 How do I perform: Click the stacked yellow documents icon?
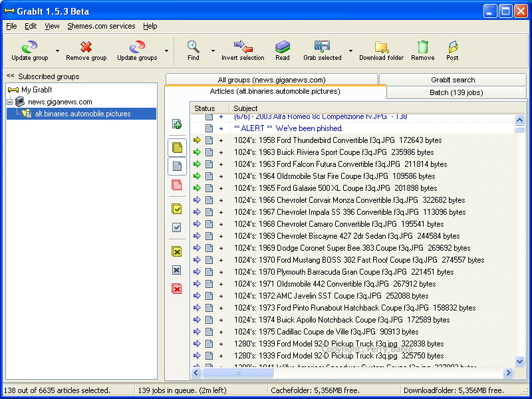[177, 148]
